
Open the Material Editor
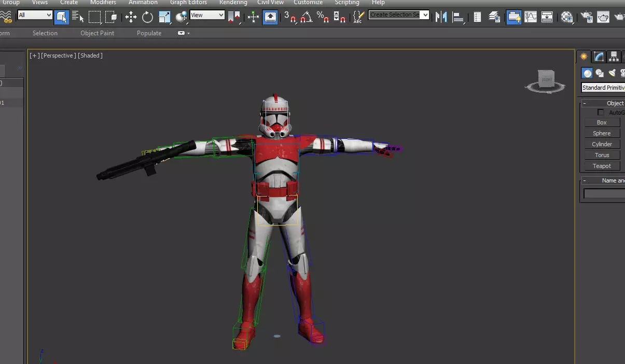[567, 17]
